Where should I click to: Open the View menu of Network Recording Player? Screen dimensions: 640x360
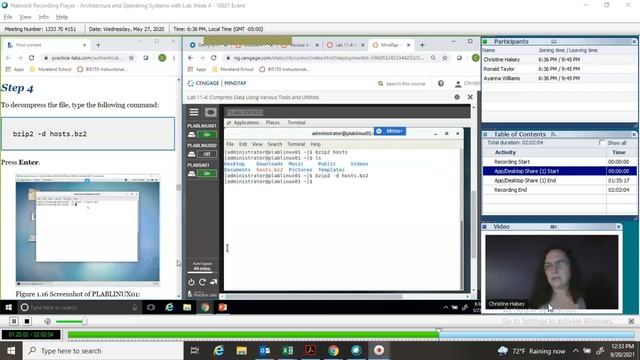[25, 17]
